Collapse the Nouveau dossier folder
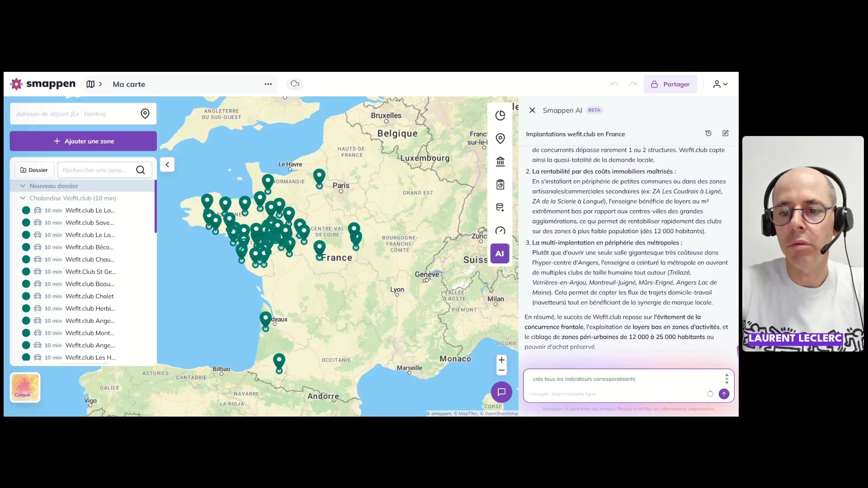868x488 pixels. pyautogui.click(x=23, y=186)
